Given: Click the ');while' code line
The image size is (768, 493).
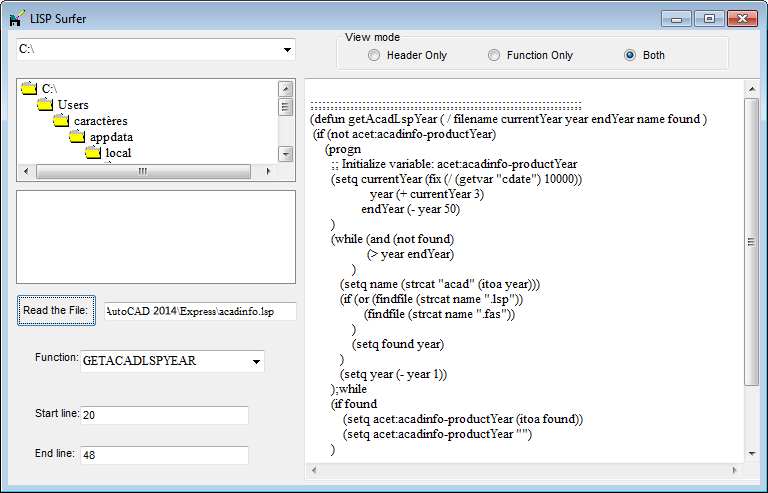Looking at the screenshot, I should tap(349, 389).
